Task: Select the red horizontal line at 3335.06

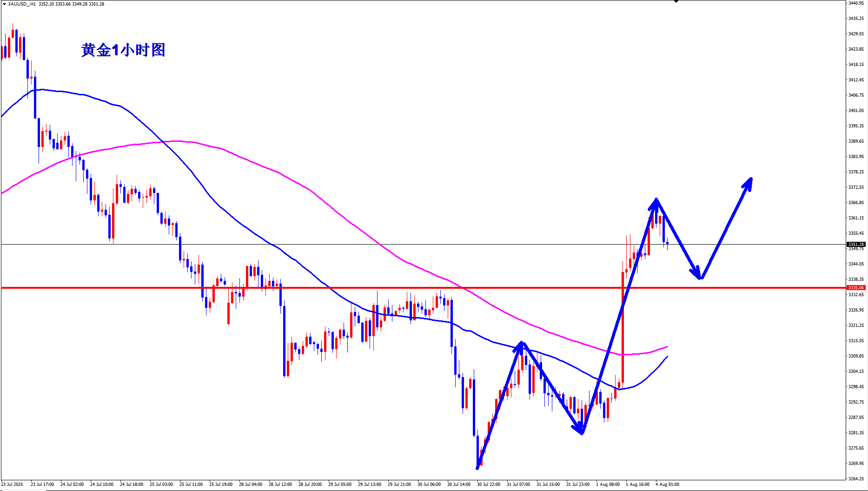Action: [423, 288]
